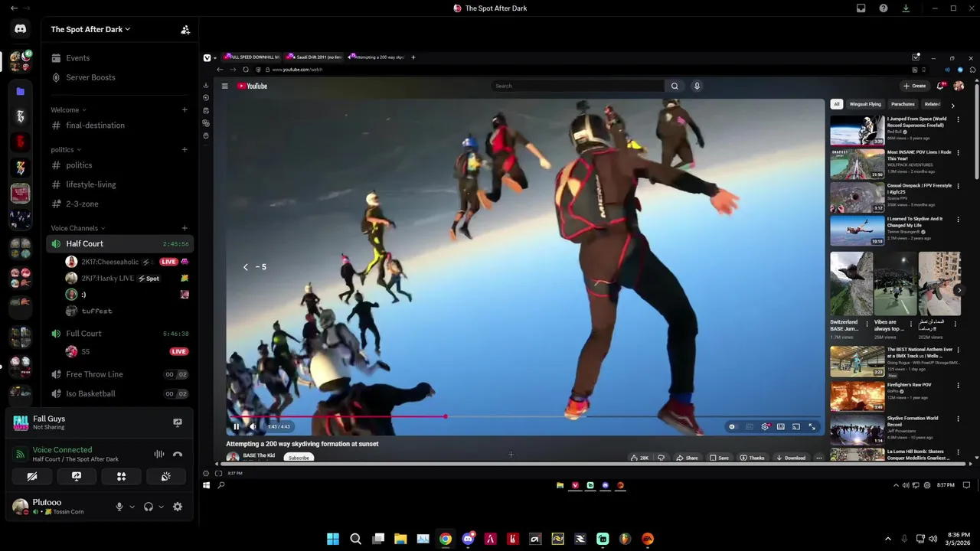Open the 2-3-zone channel
The image size is (980, 551).
coord(119,204)
